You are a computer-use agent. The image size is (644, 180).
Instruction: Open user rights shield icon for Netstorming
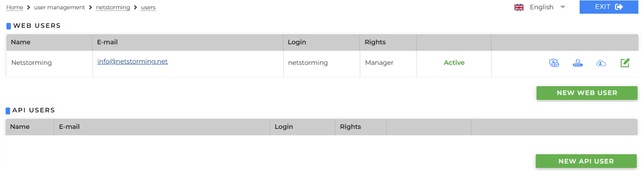tap(554, 63)
